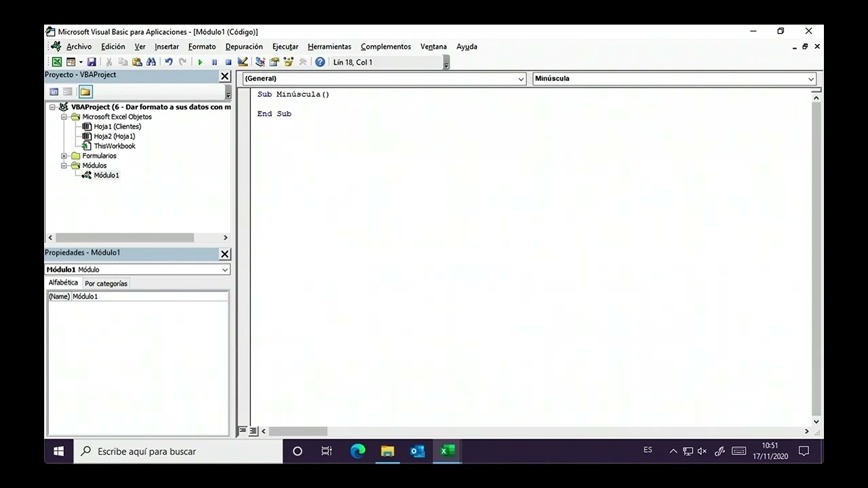
Task: Switch to the Por categorías tab
Action: (106, 283)
